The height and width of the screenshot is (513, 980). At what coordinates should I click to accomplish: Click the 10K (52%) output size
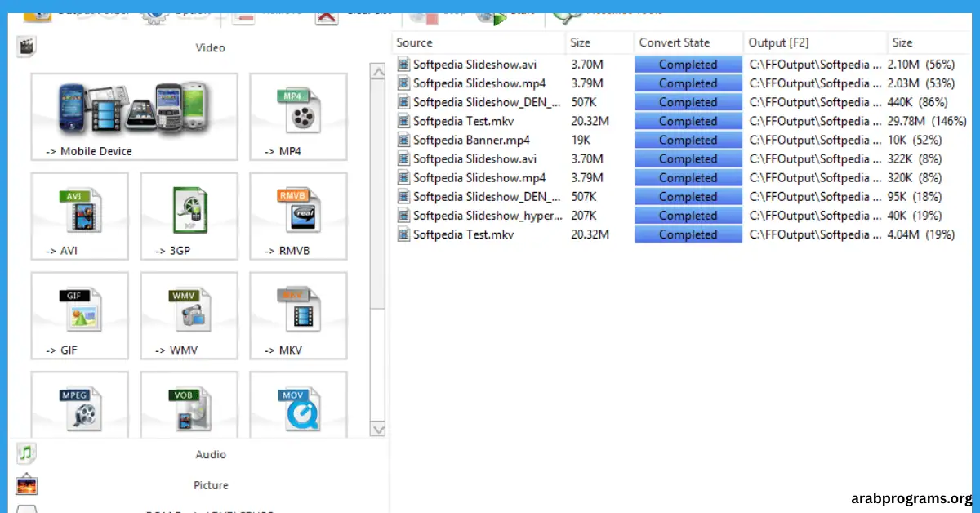(914, 140)
